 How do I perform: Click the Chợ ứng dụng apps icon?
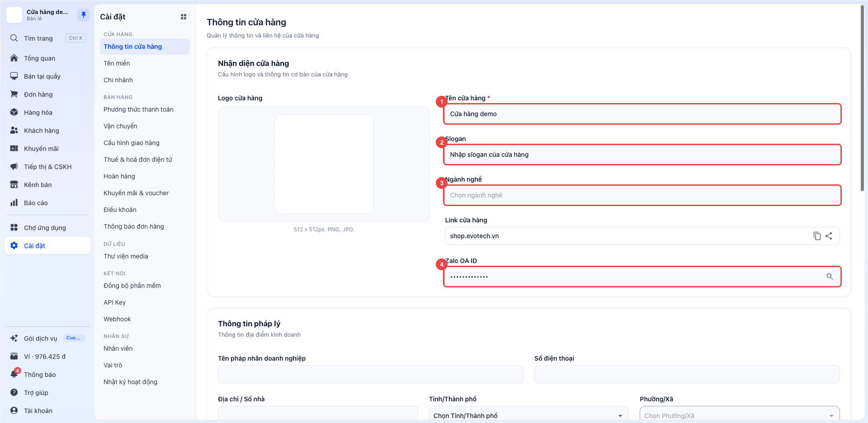(x=14, y=227)
